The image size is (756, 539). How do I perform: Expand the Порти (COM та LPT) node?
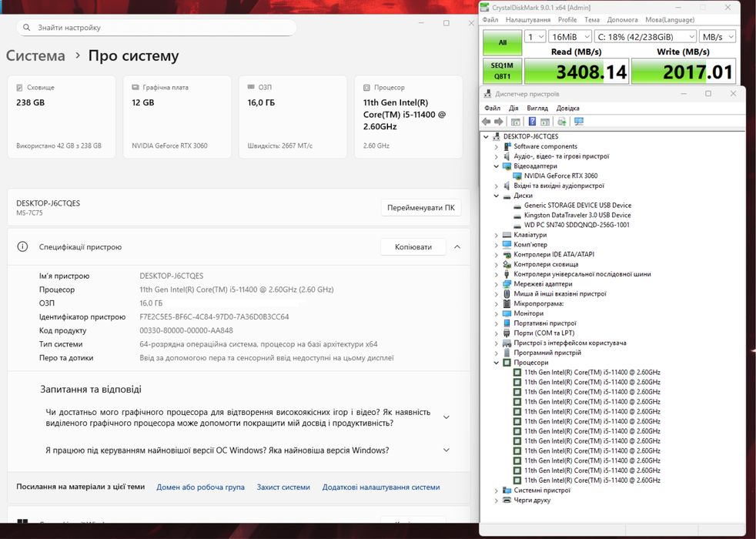click(496, 333)
